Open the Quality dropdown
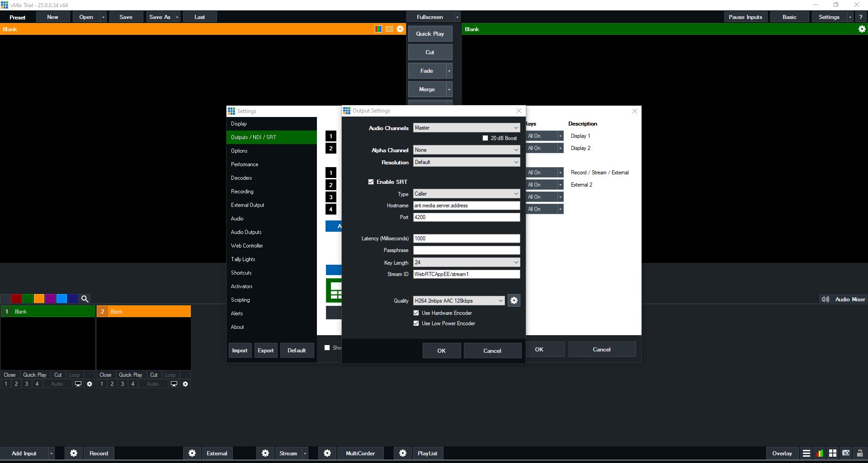The width and height of the screenshot is (868, 463). [459, 301]
